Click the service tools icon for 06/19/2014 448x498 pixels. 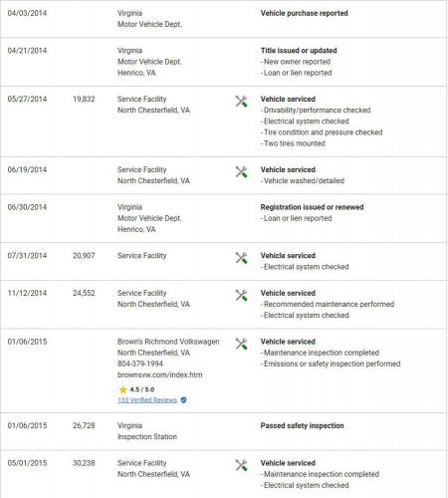(x=241, y=172)
